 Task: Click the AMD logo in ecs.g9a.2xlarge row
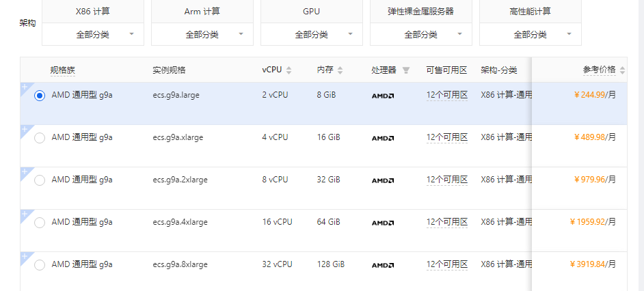(382, 180)
